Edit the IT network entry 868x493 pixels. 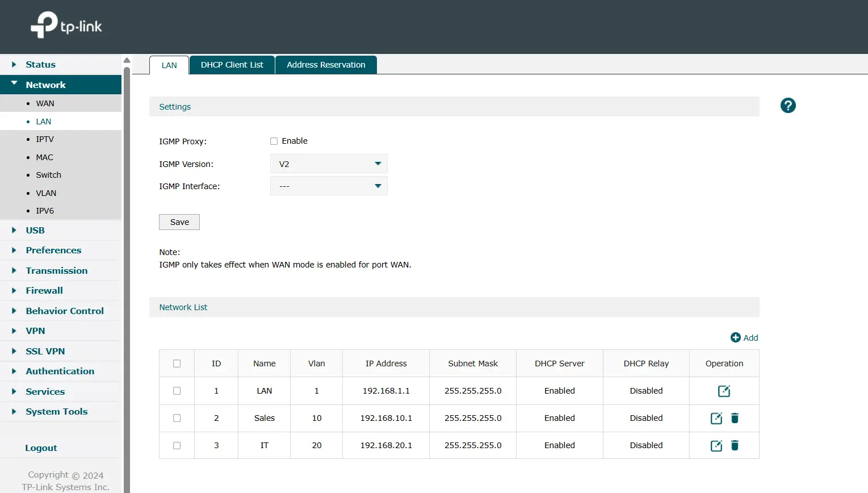coord(716,445)
